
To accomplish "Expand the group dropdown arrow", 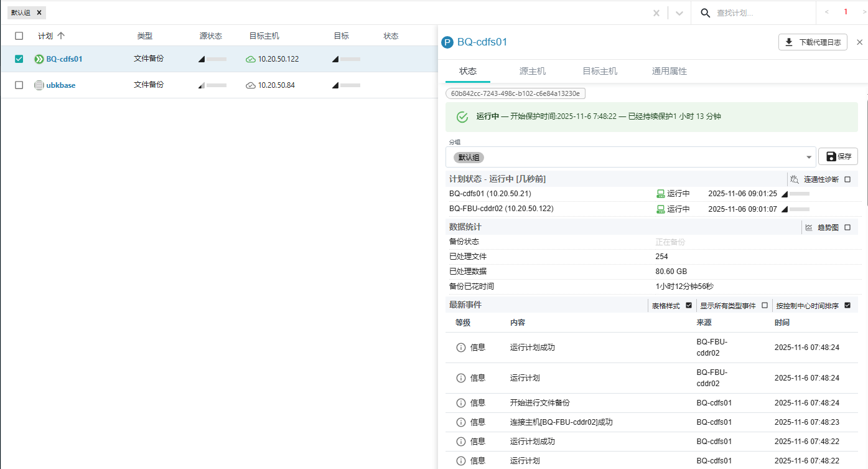I will click(x=809, y=158).
